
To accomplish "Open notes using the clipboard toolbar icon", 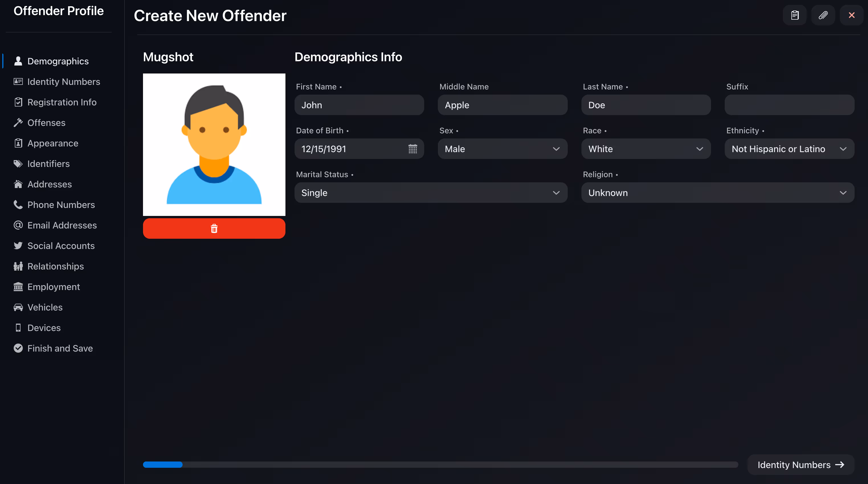I will pos(795,15).
